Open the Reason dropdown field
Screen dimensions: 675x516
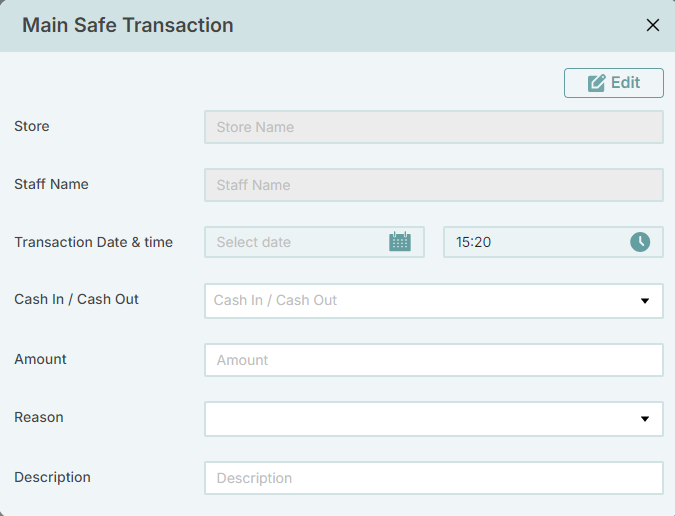tap(434, 419)
